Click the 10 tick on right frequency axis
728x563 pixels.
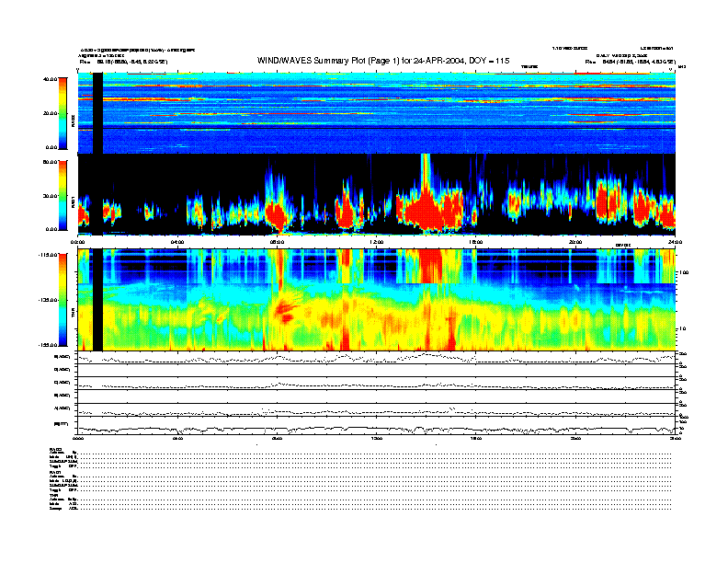[x=681, y=327]
